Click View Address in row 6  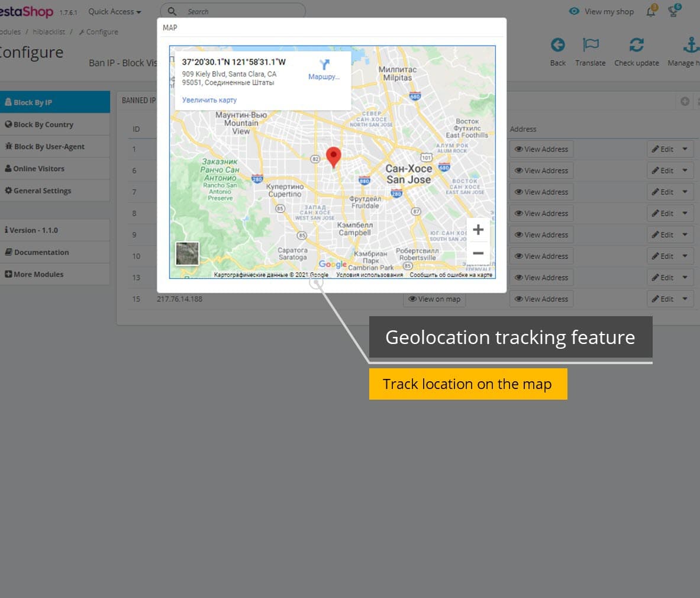[x=541, y=171]
